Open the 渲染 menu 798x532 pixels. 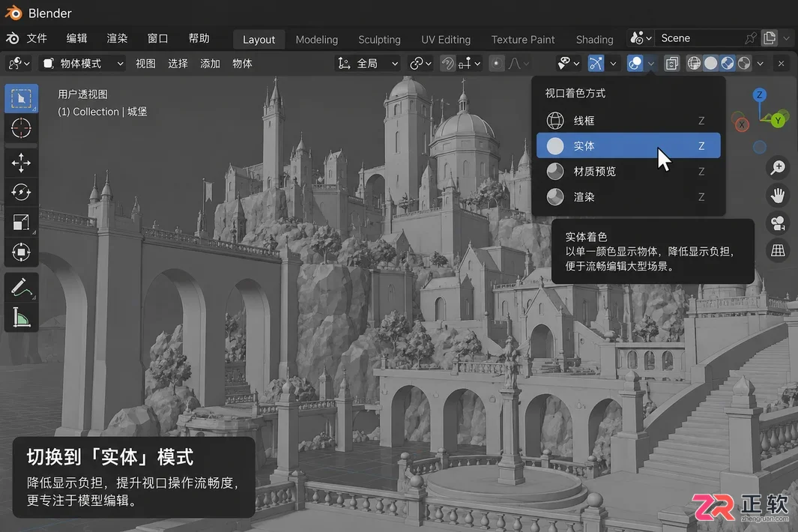(x=117, y=39)
